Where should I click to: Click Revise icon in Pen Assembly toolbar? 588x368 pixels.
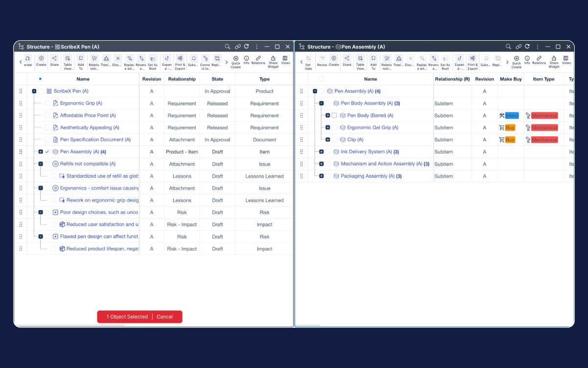click(x=322, y=60)
